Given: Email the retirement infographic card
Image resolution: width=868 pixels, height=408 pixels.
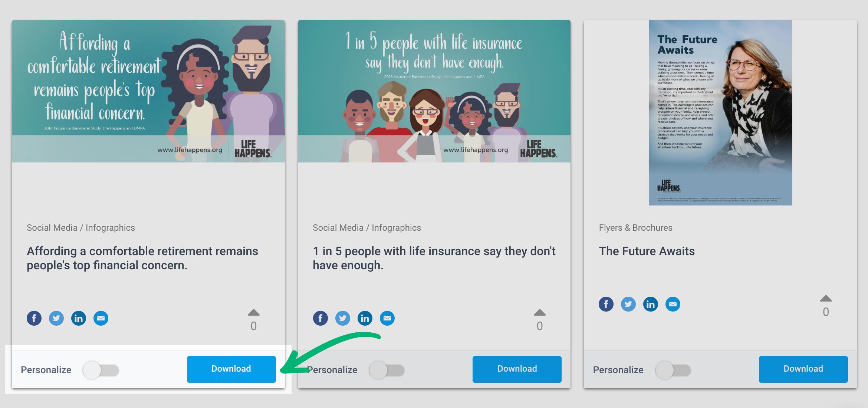Looking at the screenshot, I should click(x=101, y=318).
